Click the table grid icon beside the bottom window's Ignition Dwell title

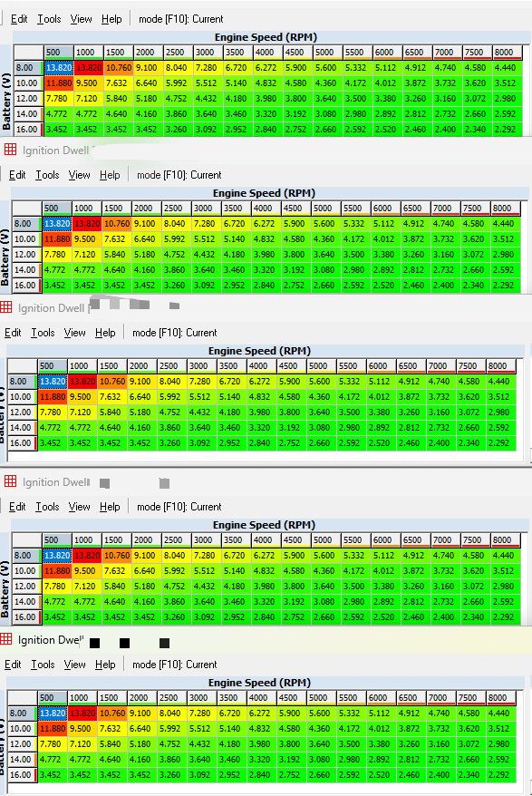[6, 639]
